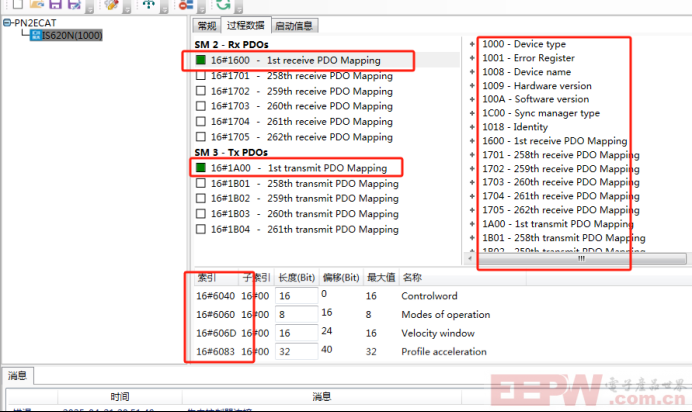Viewport: 692px width, 412px height.
Task: Select the 16#6060 index cell
Action: pos(215,314)
